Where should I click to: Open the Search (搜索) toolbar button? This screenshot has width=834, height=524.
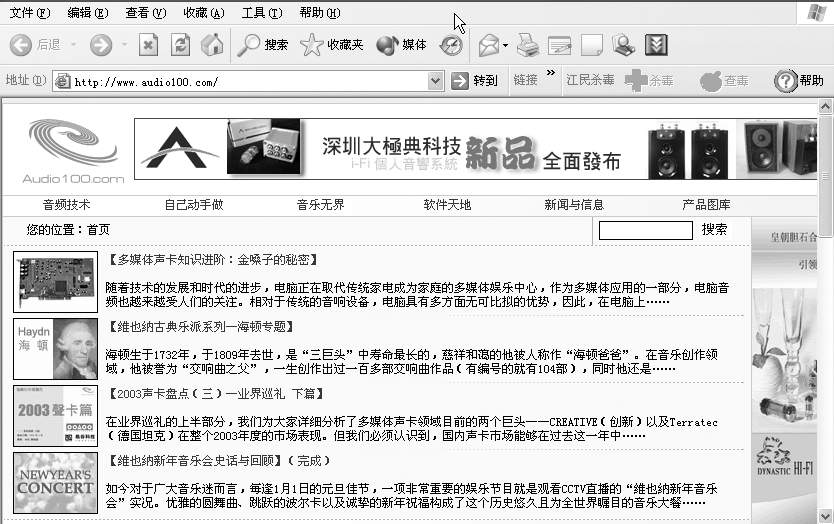[x=263, y=45]
